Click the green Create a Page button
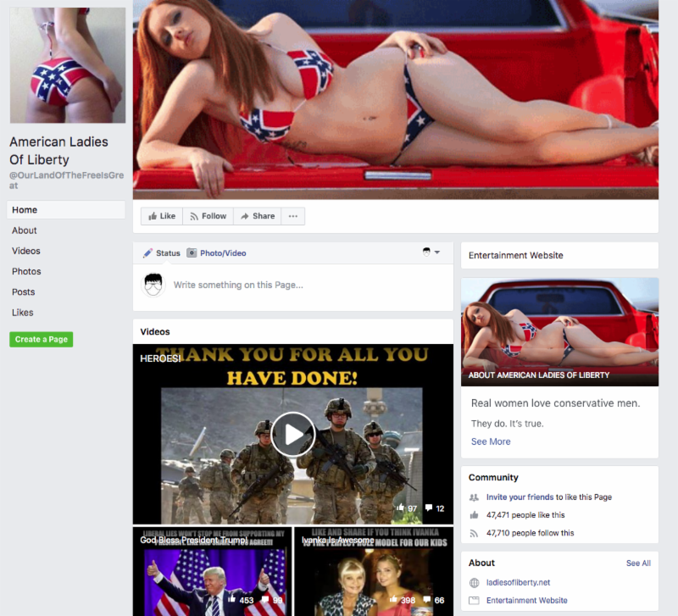The image size is (678, 616). pyautogui.click(x=42, y=340)
